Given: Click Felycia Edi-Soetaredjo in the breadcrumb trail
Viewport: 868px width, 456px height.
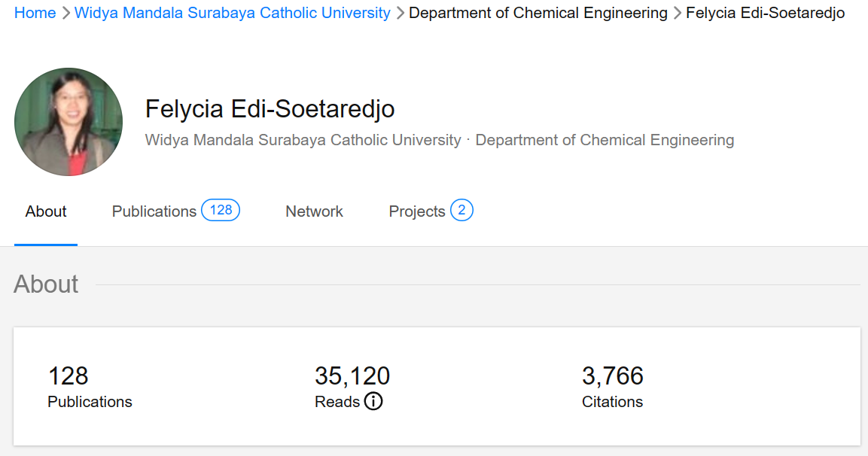Looking at the screenshot, I should pos(765,13).
